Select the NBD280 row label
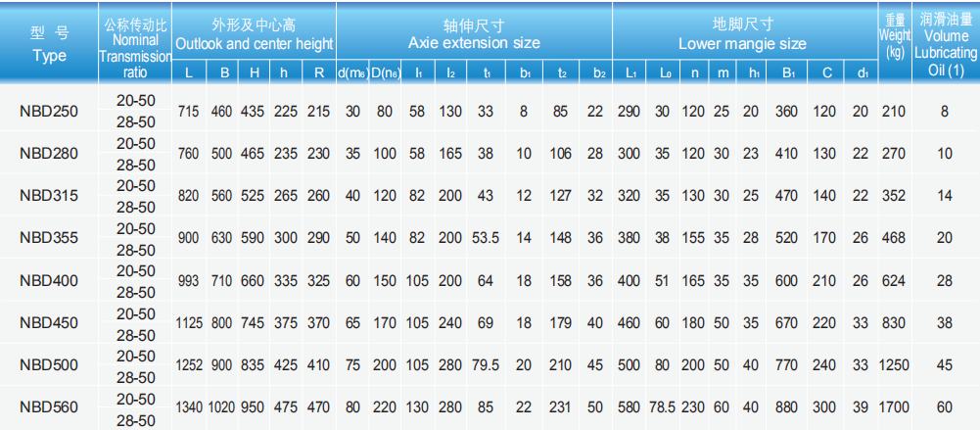Viewport: 980px width, 430px height. pyautogui.click(x=49, y=154)
